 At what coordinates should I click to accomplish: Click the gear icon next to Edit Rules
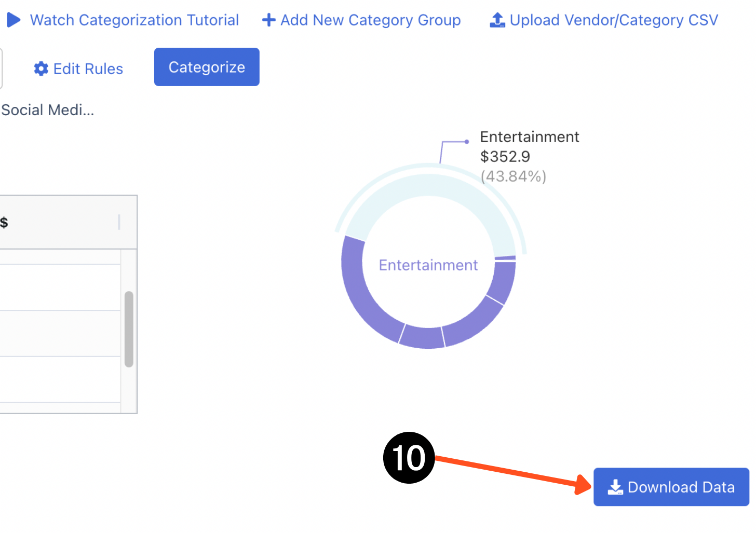[41, 68]
